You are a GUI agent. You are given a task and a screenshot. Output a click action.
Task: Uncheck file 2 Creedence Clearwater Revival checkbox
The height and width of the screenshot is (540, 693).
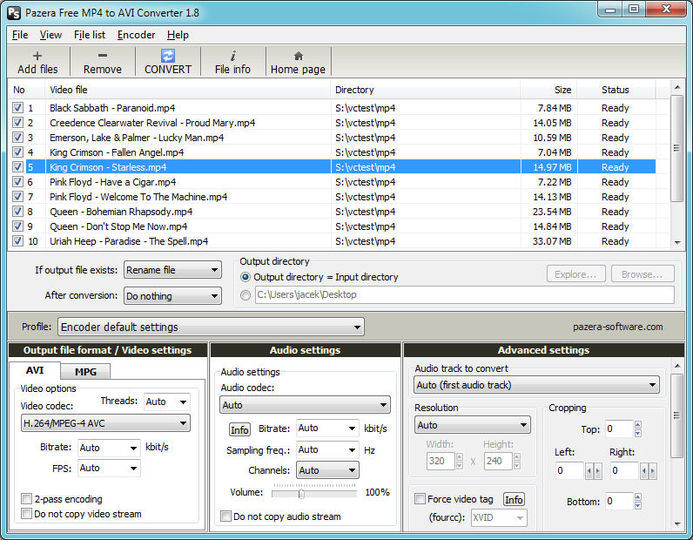18,122
